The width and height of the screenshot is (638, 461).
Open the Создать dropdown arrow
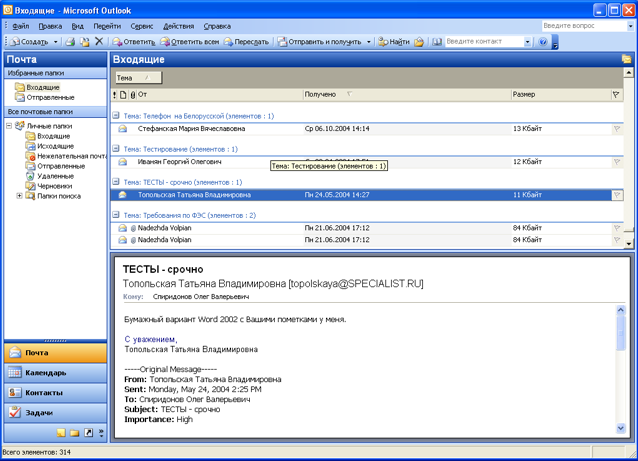[55, 42]
